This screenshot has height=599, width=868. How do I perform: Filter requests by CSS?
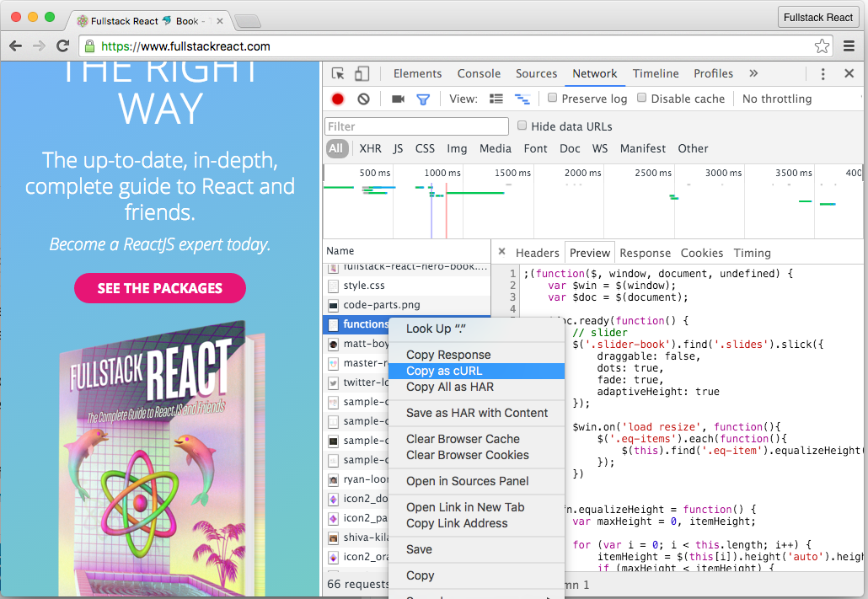[425, 148]
